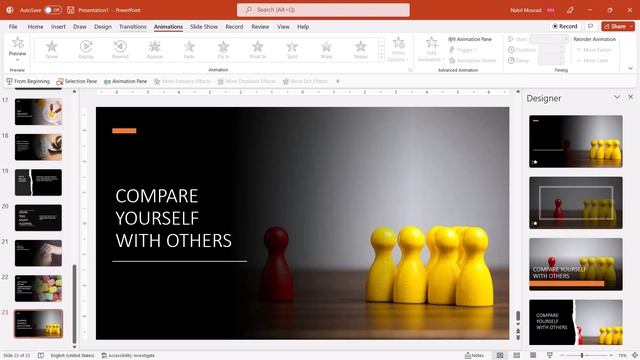The height and width of the screenshot is (360, 640).
Task: Switch to the Home tab
Action: click(x=36, y=27)
